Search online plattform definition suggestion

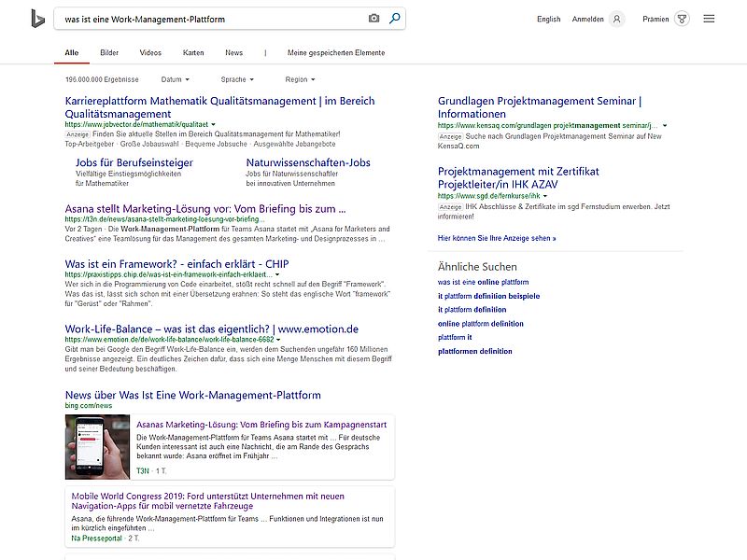point(481,324)
